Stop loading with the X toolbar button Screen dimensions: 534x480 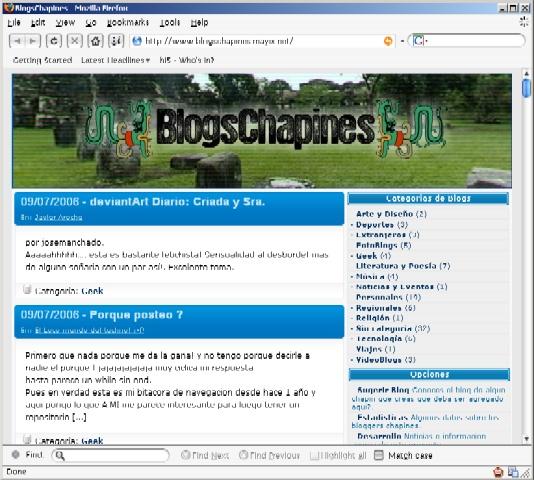pos(75,41)
